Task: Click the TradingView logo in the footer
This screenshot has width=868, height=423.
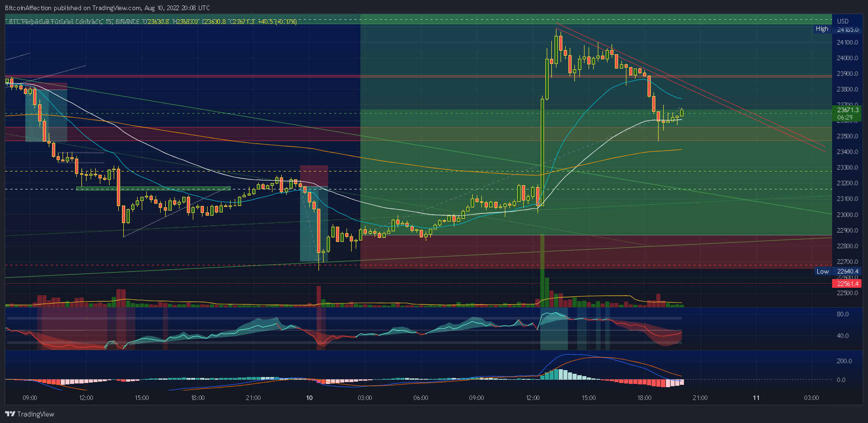Action: tap(29, 414)
